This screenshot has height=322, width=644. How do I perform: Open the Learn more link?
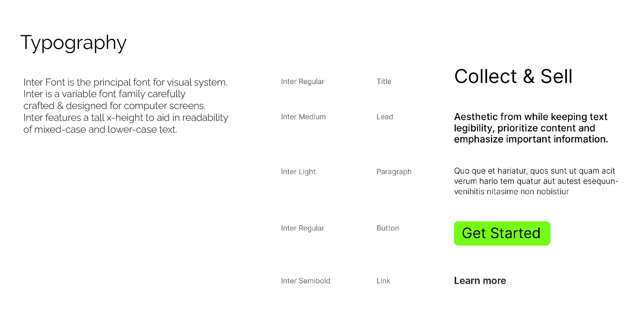pos(480,281)
